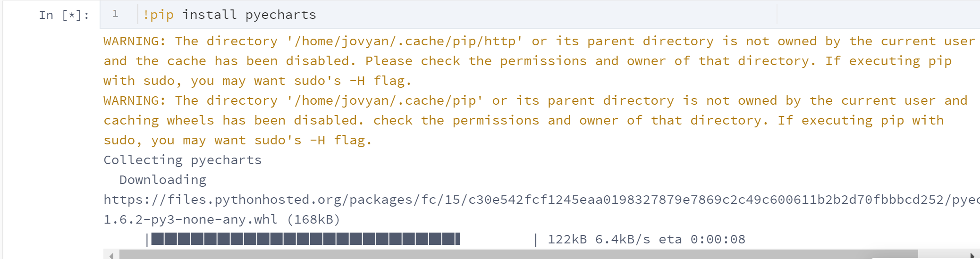This screenshot has width=980, height=259.
Task: Click the download progress bar
Action: (342, 239)
